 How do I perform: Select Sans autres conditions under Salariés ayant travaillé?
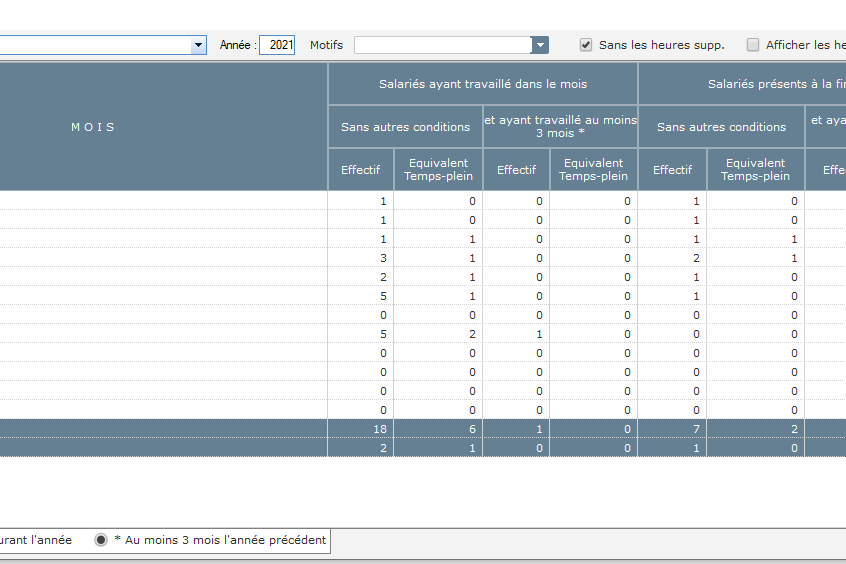coord(405,127)
